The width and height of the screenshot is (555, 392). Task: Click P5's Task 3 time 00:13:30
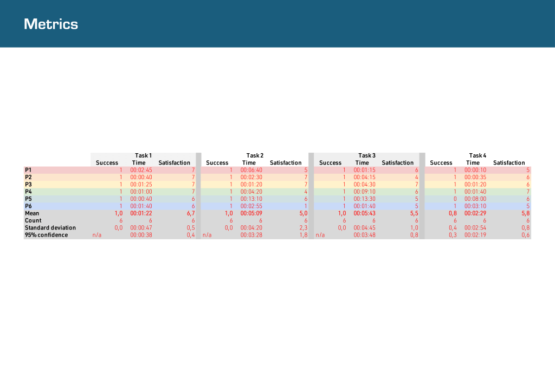tap(364, 199)
